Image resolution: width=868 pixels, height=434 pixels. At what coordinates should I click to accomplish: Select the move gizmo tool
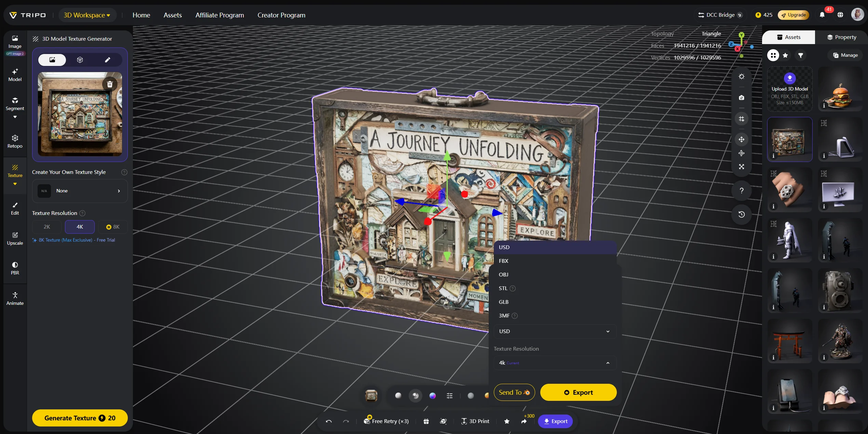coord(741,139)
